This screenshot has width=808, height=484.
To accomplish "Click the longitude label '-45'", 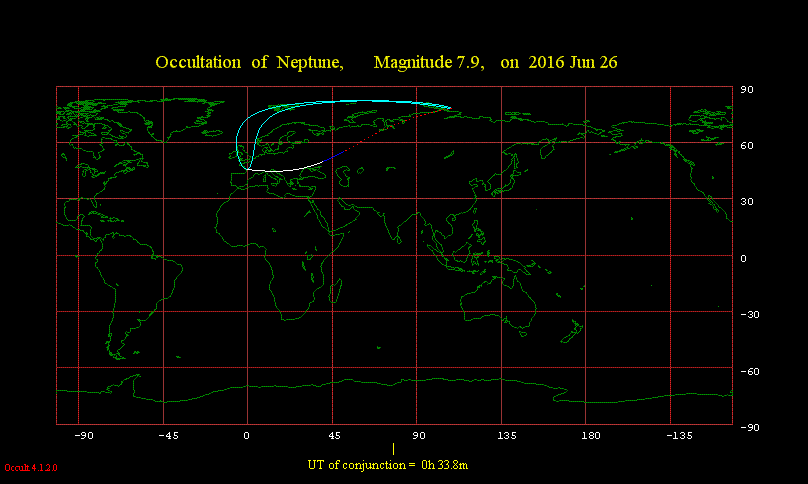I will click(x=169, y=436).
